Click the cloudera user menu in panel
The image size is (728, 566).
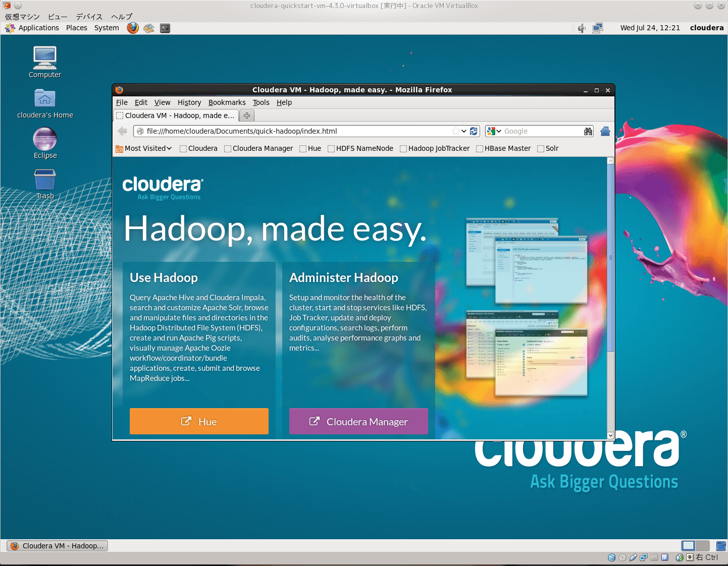(x=707, y=28)
